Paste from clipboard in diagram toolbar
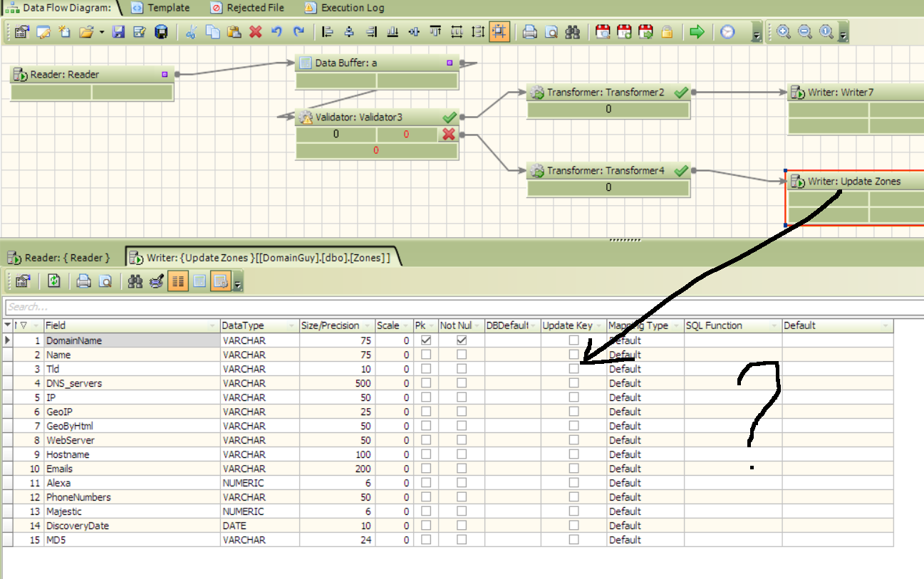The width and height of the screenshot is (924, 579). (234, 32)
